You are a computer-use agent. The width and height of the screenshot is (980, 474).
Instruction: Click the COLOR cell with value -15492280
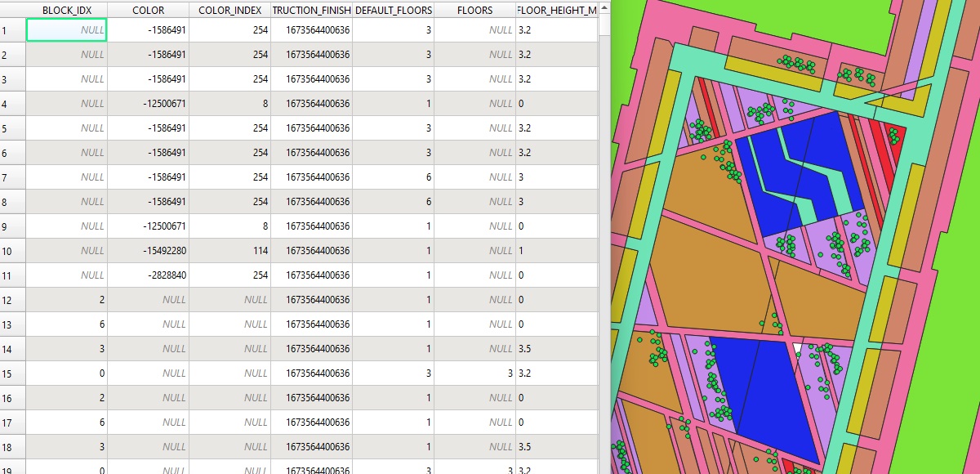tap(148, 251)
